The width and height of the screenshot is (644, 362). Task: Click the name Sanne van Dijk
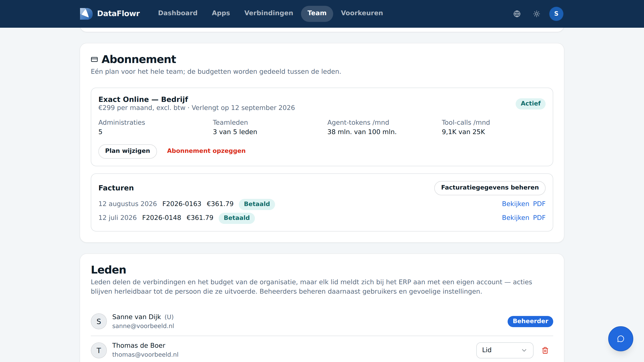pyautogui.click(x=136, y=317)
